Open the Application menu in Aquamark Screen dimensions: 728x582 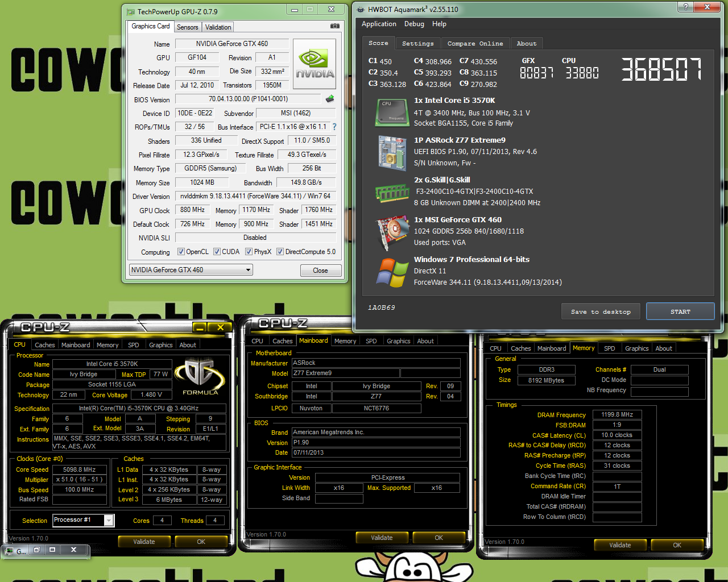tap(379, 24)
